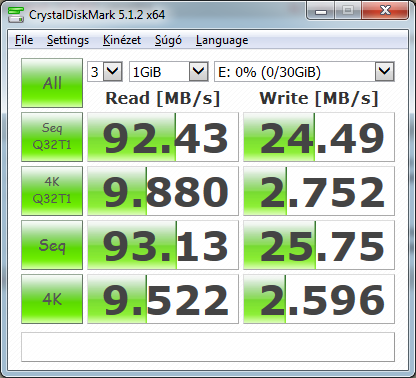Run all benchmarks with the All button
Image resolution: width=416 pixels, height=378 pixels.
tap(52, 83)
